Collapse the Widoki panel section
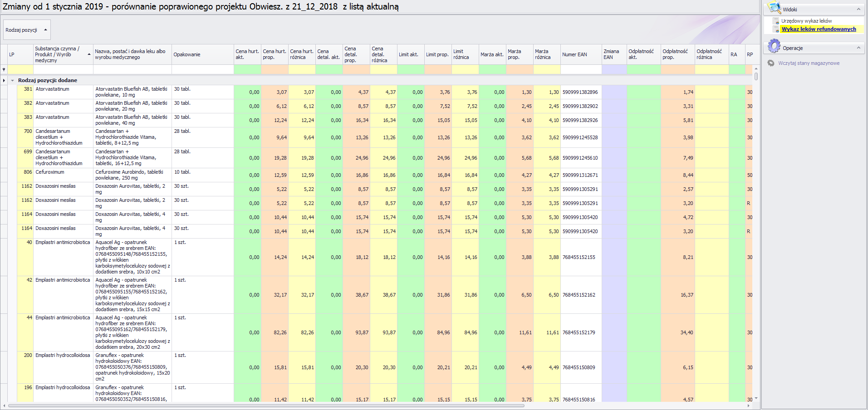 click(858, 10)
